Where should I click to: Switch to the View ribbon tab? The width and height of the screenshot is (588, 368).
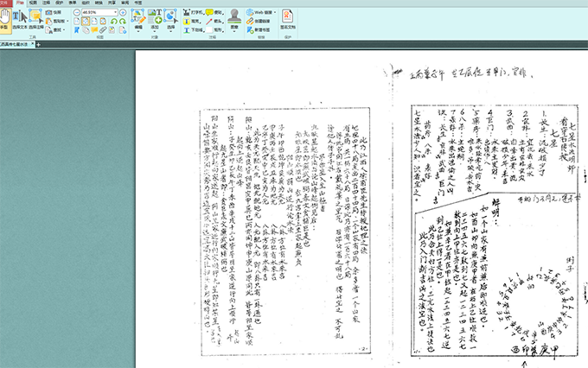(33, 3)
